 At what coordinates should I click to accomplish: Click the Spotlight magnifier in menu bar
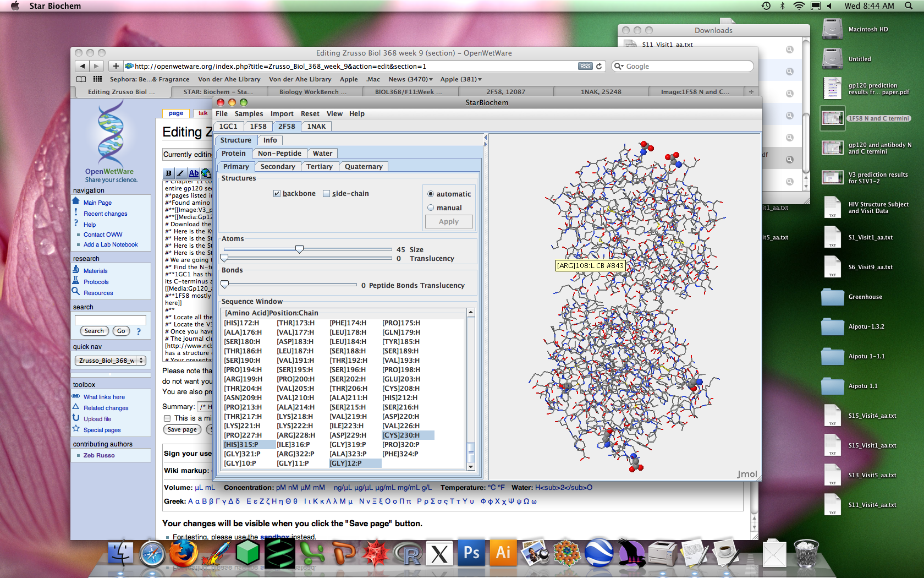(908, 6)
